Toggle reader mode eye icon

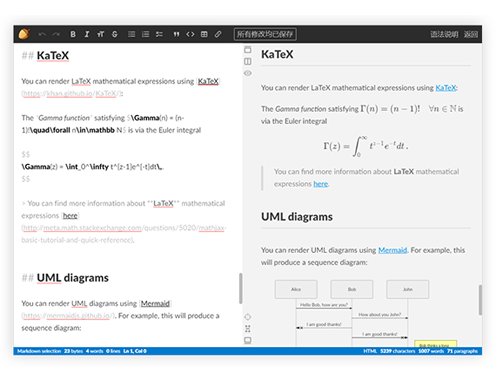(x=248, y=73)
